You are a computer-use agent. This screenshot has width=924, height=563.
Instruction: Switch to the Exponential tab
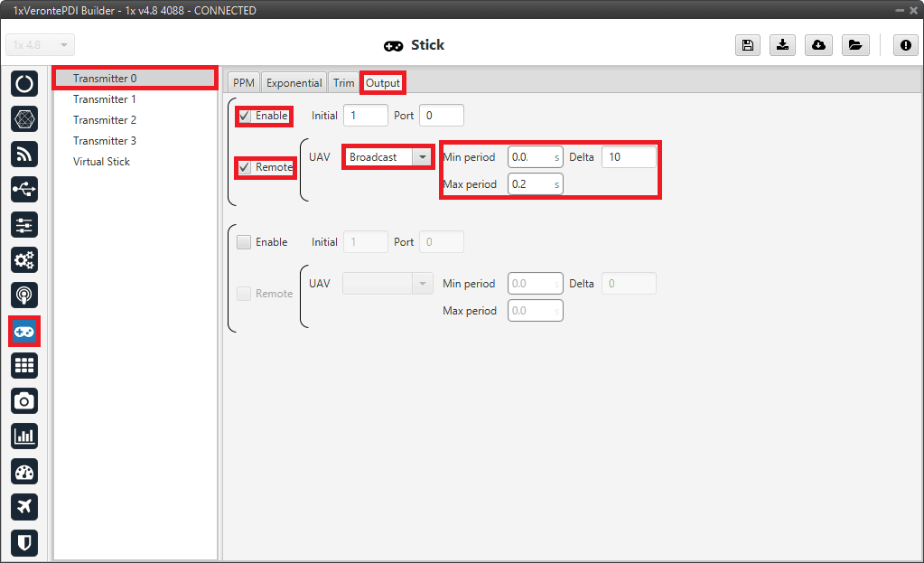pyautogui.click(x=294, y=83)
